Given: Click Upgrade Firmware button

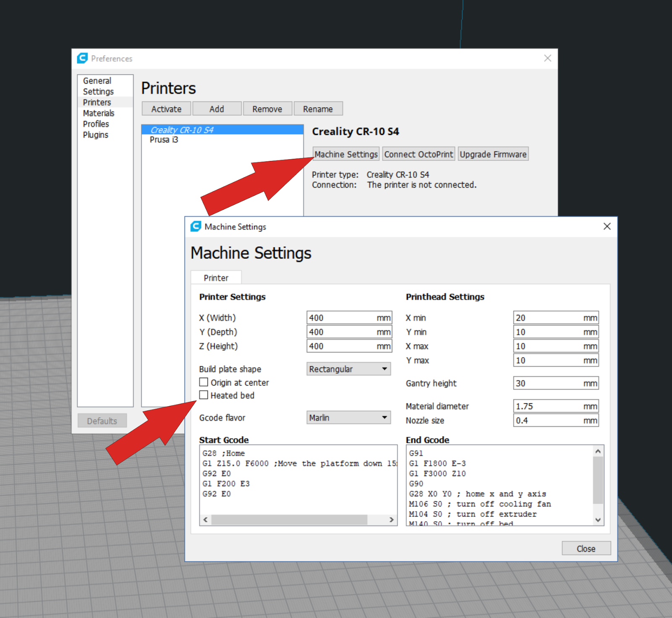Looking at the screenshot, I should point(493,154).
